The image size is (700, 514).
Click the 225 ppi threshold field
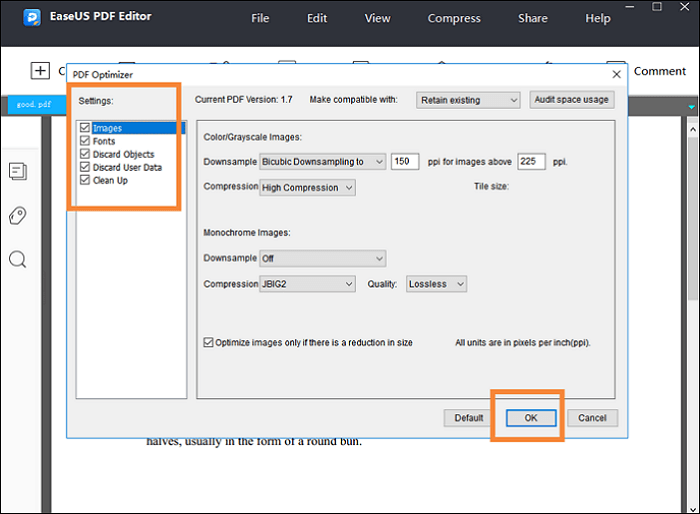[531, 162]
